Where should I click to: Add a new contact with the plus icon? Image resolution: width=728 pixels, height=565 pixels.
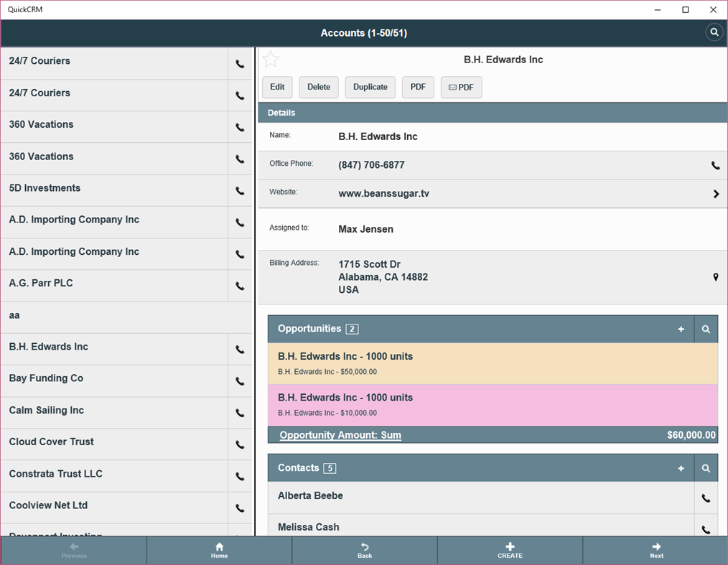681,468
